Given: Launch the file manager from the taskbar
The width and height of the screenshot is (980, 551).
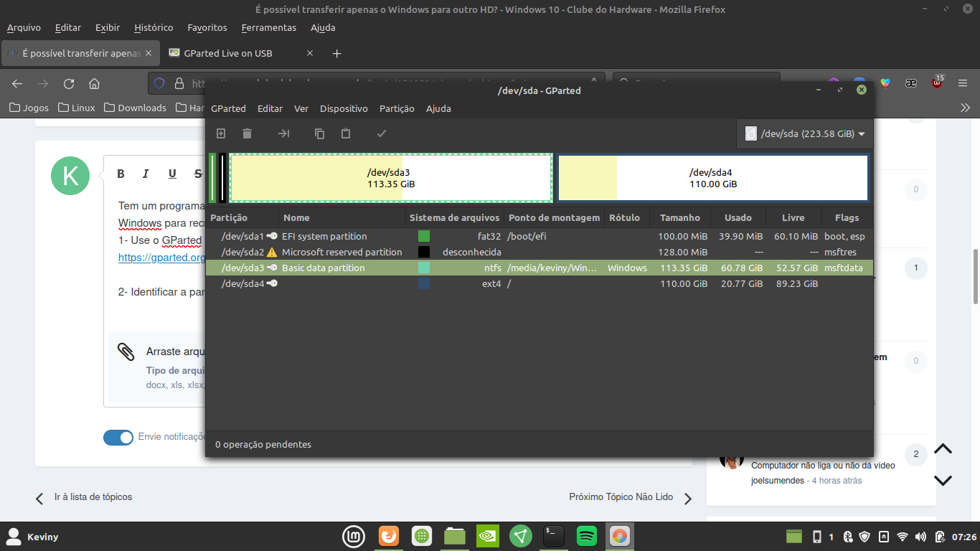Looking at the screenshot, I should [455, 536].
